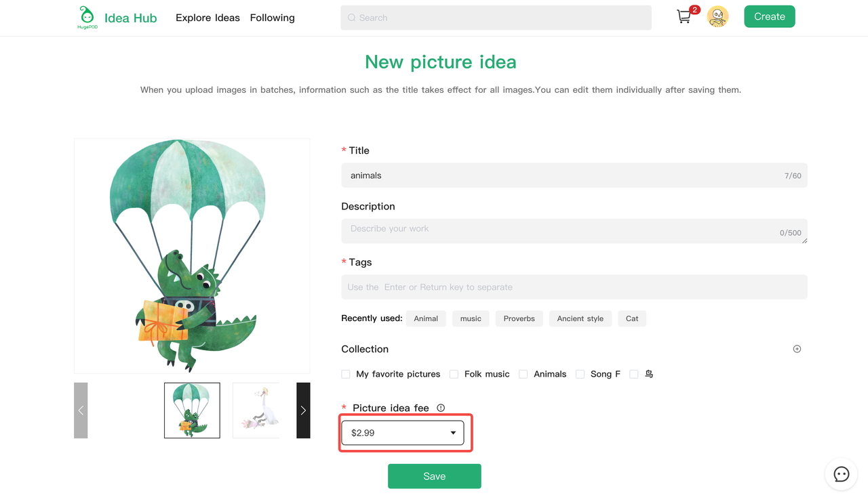Click the Description text area

point(574,231)
